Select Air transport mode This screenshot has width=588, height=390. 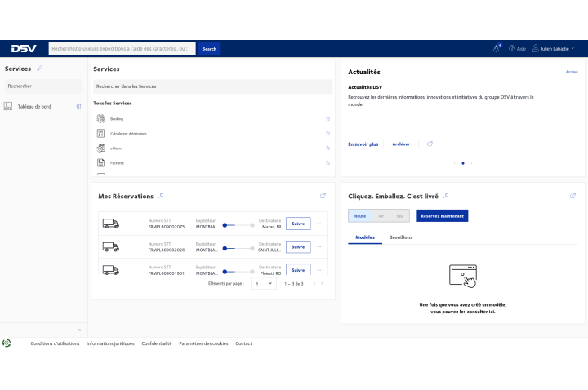[x=381, y=215]
